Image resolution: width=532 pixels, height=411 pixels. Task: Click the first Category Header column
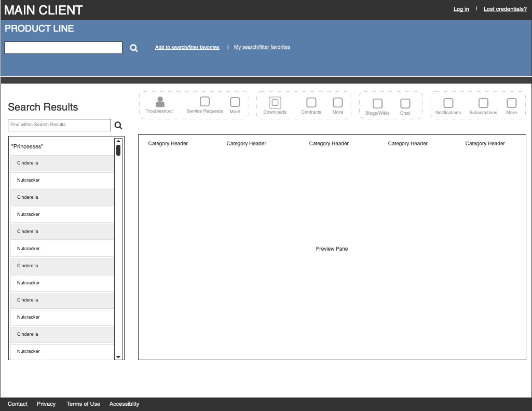[x=168, y=144]
